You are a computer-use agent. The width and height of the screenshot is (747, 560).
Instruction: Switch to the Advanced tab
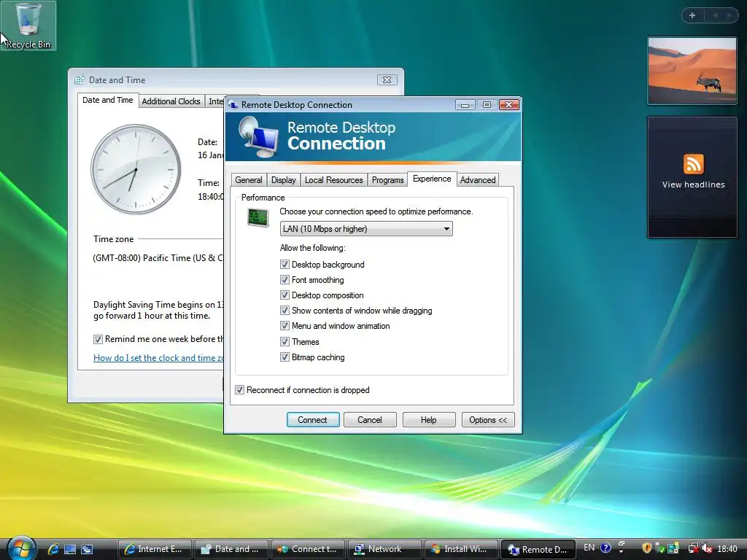(x=477, y=180)
